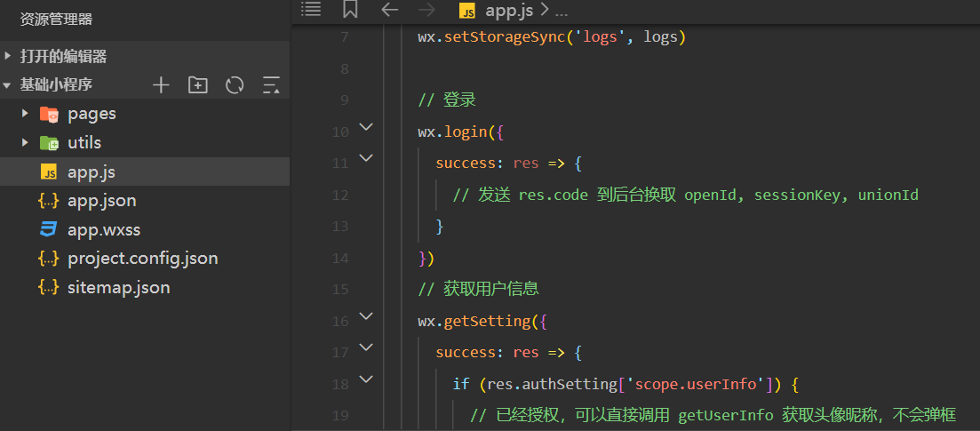Click line number 14 in the gutter
The image size is (980, 431).
(x=340, y=259)
